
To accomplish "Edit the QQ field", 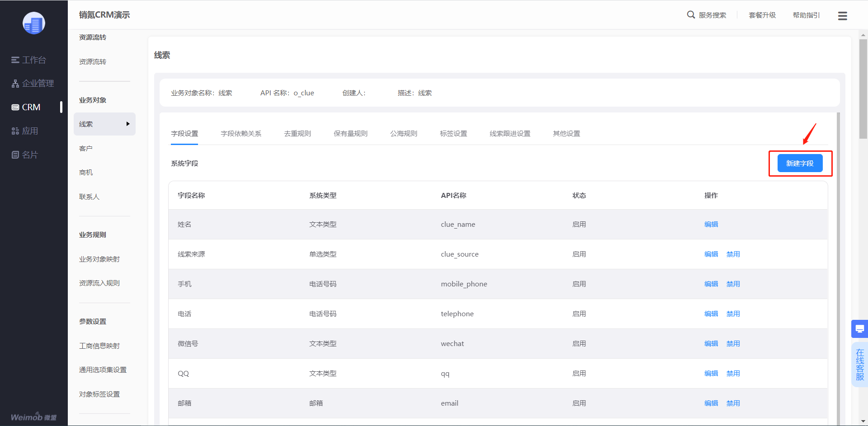I will pos(711,373).
